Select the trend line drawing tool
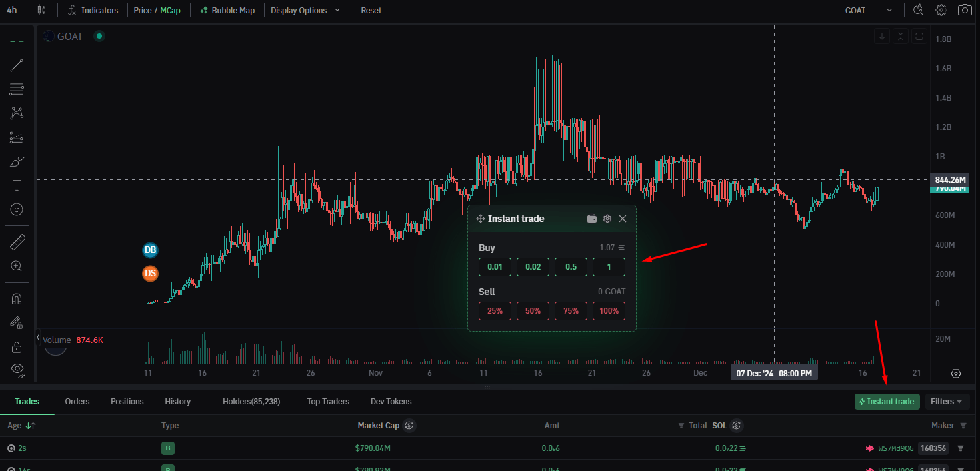The width and height of the screenshot is (980, 471). (x=17, y=65)
